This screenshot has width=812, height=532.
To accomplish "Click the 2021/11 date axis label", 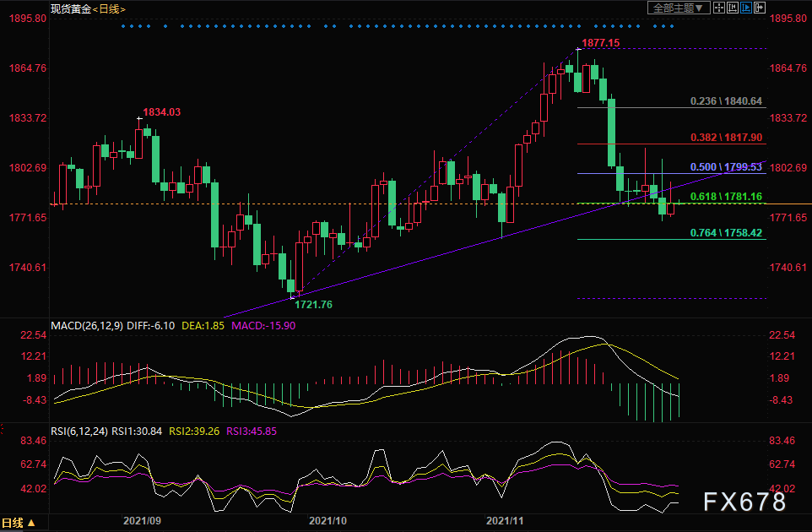I will point(505,521).
